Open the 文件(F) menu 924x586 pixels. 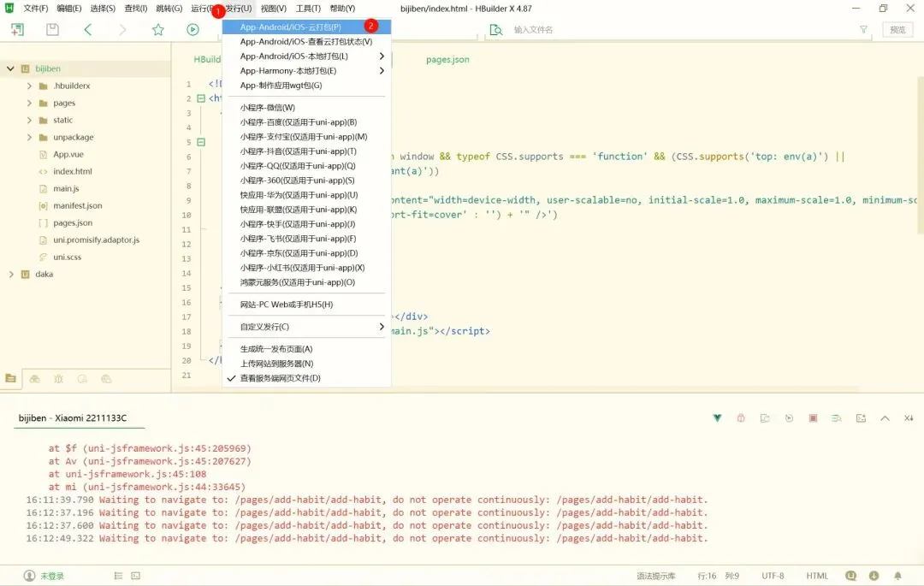coord(36,9)
